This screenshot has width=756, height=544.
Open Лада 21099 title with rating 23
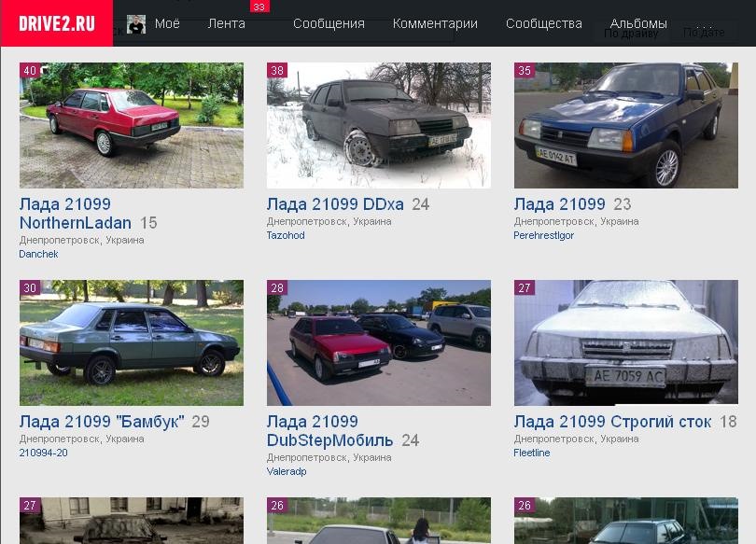559,204
